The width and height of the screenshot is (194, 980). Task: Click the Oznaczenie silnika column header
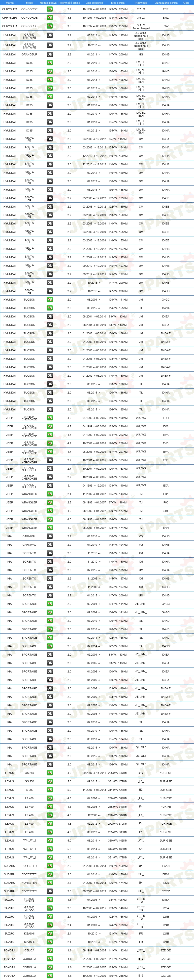(166, 3)
